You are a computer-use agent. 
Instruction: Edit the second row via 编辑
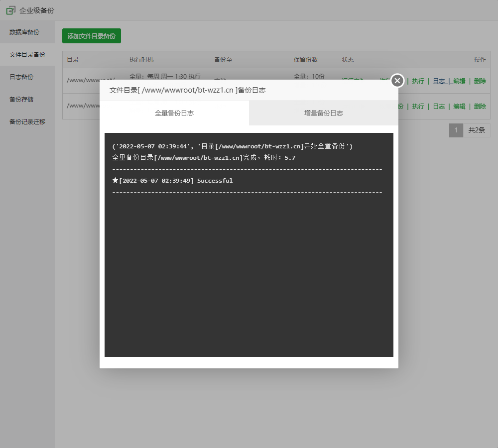tap(459, 107)
